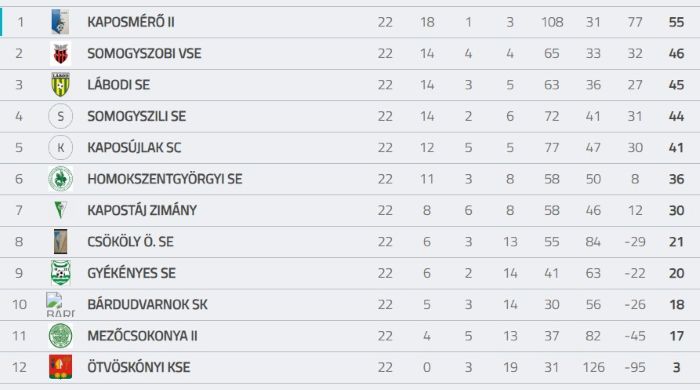Select the ÖTVÖSKÓNYI KSE team name
The height and width of the screenshot is (390, 700).
(139, 367)
